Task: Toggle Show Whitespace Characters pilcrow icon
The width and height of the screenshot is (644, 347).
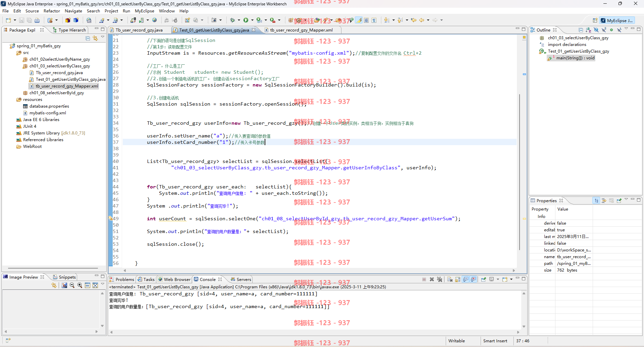Action: (374, 20)
